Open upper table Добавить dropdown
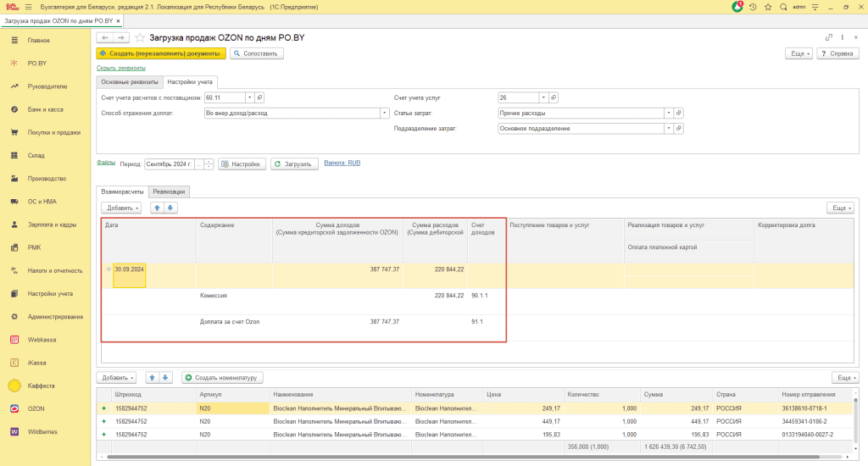Screen dimensions: 868x466 point(121,208)
